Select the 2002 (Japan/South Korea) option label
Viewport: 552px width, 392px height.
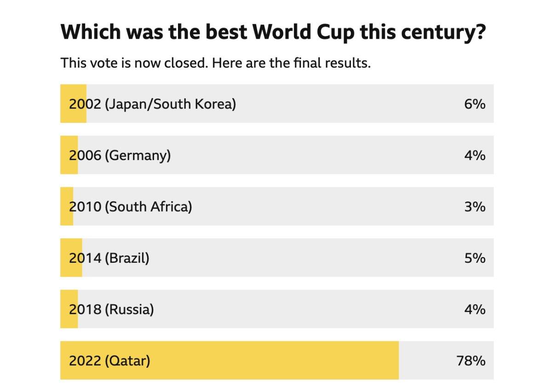pos(152,104)
